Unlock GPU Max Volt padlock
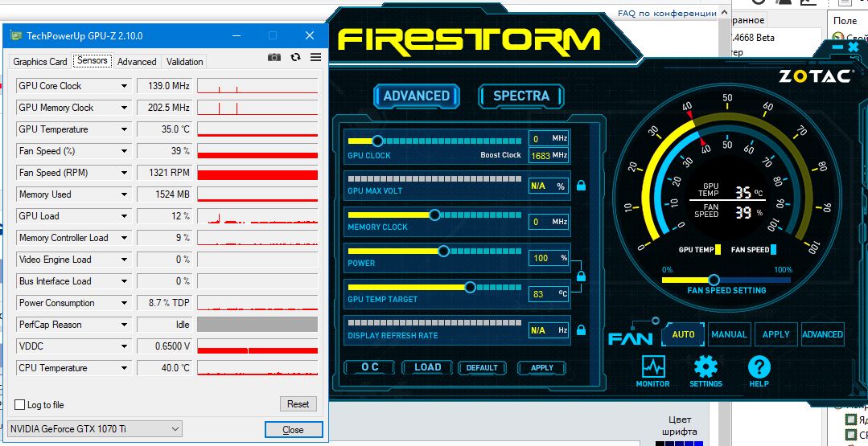 (x=581, y=185)
